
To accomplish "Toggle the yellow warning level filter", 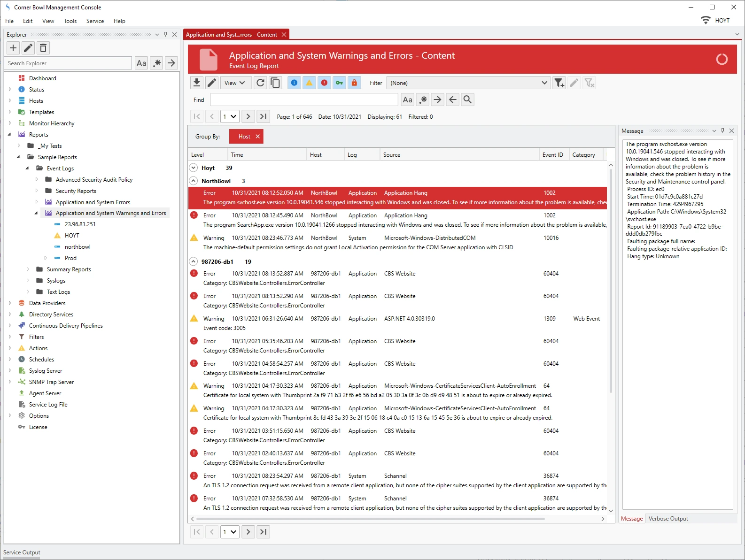I will point(309,83).
